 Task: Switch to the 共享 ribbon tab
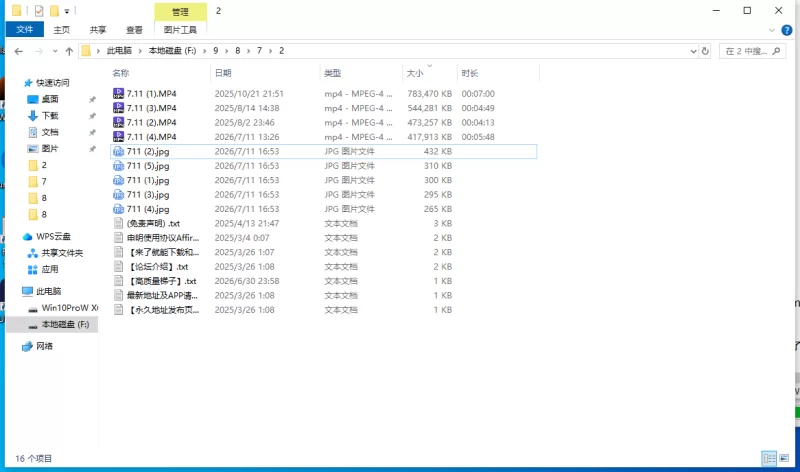click(x=98, y=30)
